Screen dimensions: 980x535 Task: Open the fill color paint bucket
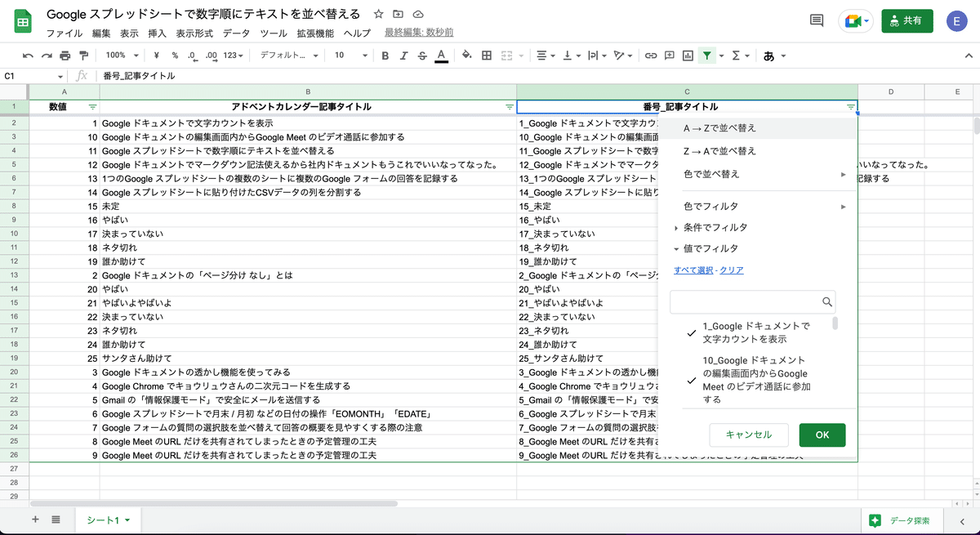(467, 56)
